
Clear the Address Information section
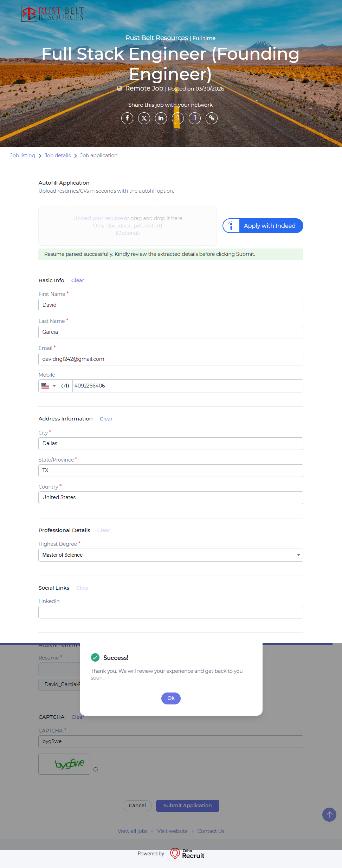coord(106,419)
